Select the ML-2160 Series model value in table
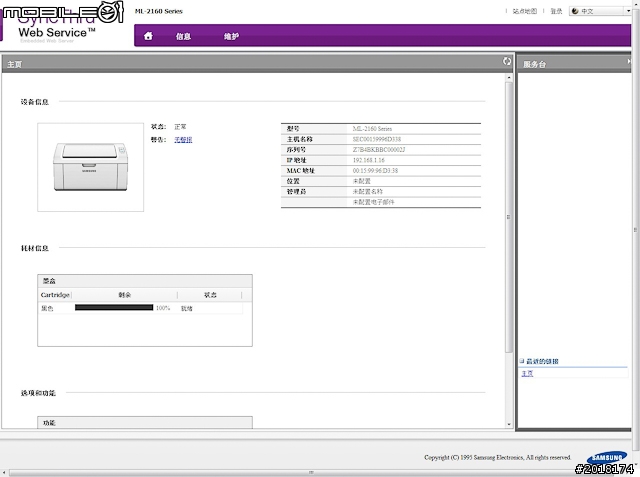The width and height of the screenshot is (640, 477). [x=372, y=129]
